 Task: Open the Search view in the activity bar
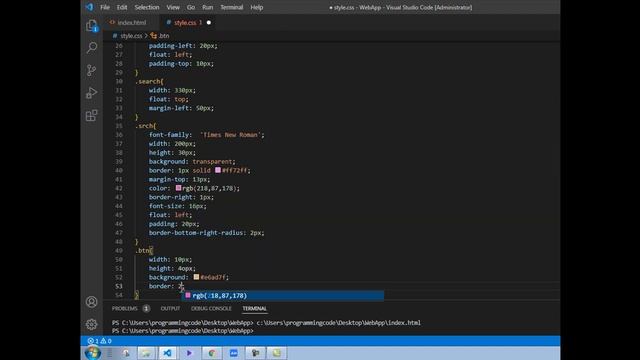pos(92,48)
